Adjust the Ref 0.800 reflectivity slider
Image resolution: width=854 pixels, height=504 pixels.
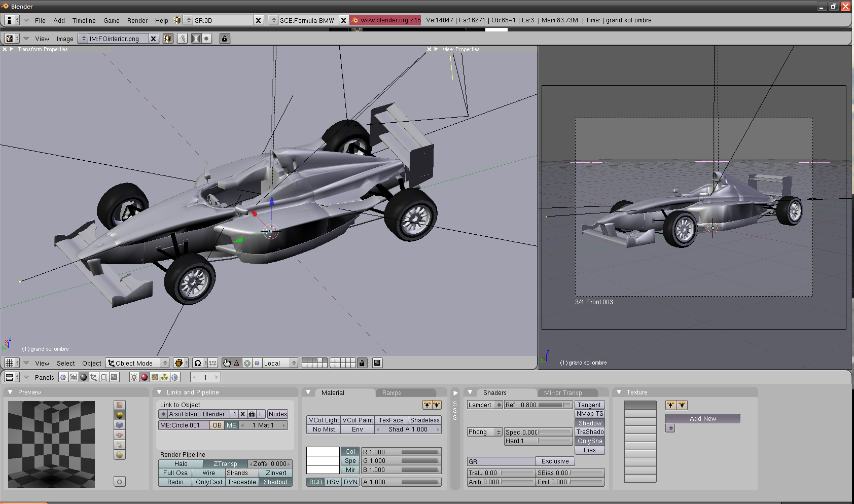(538, 405)
